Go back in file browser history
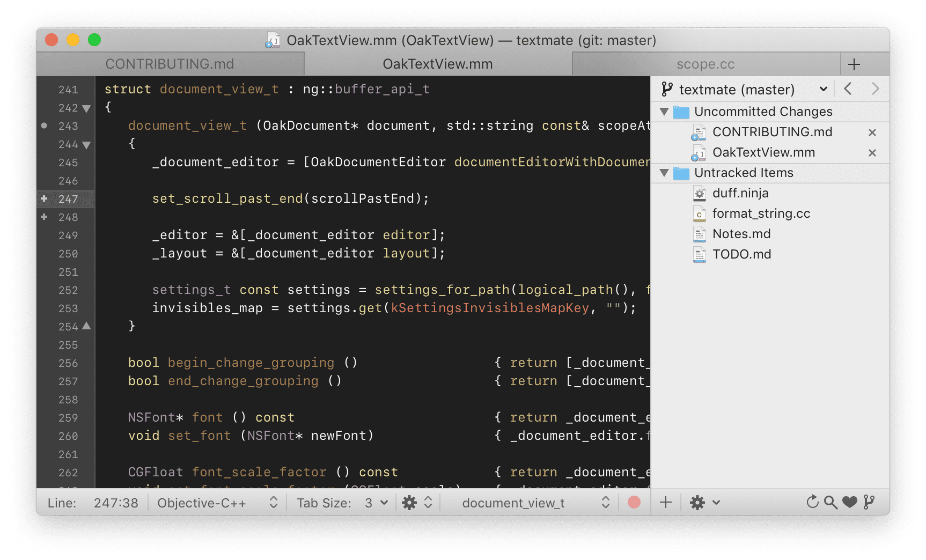 [848, 89]
